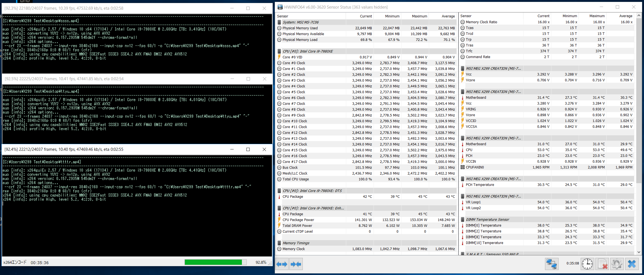Select the Intel Core i9-7980XE: DTS group header
Viewport: 644px width, 275px height.
pyautogui.click(x=366, y=191)
